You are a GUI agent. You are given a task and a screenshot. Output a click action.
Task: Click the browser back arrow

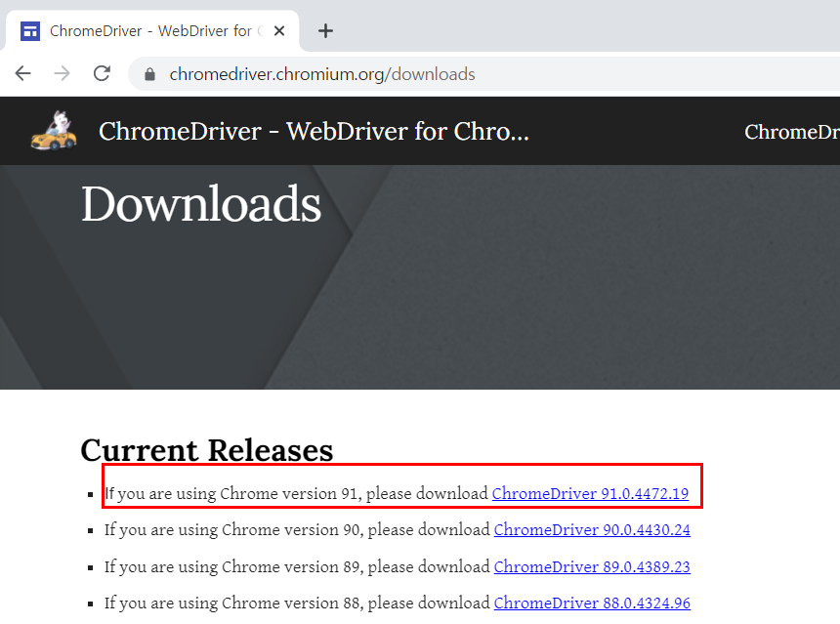23,73
